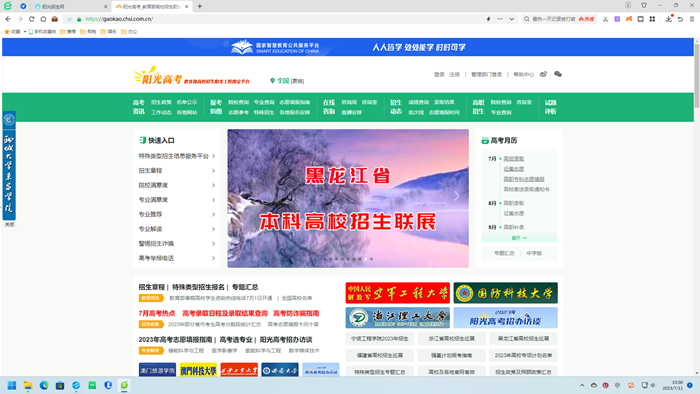Open File Explorer from the taskbar
This screenshot has height=394, width=700.
click(28, 386)
